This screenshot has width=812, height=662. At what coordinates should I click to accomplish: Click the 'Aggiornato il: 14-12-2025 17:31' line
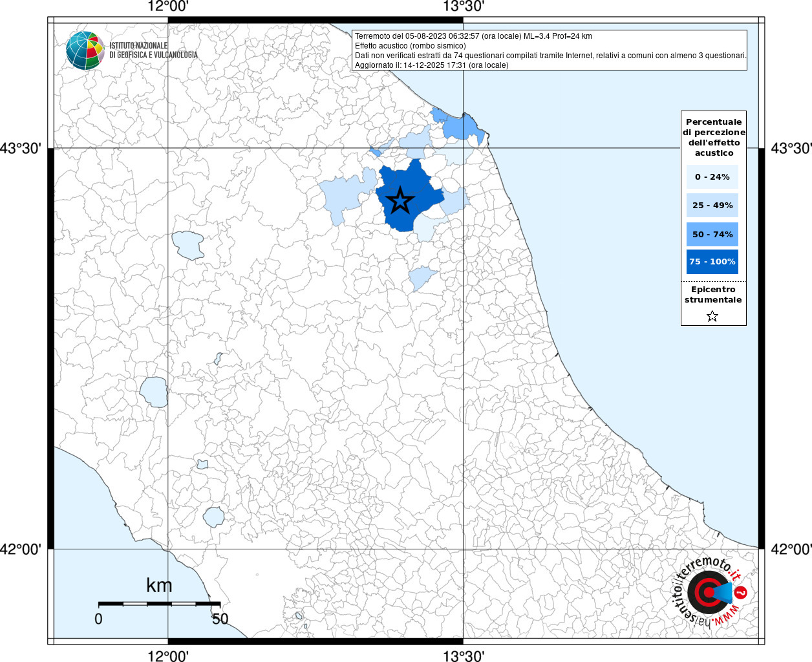pos(431,65)
